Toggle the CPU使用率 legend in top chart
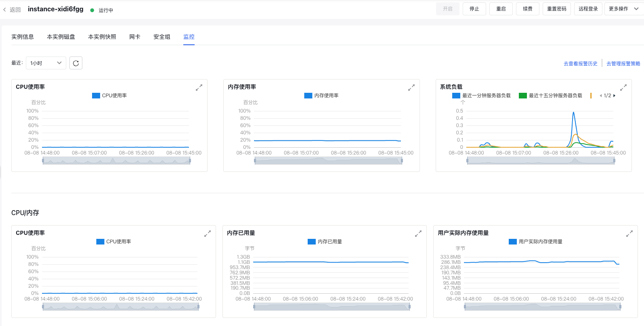 pos(109,96)
